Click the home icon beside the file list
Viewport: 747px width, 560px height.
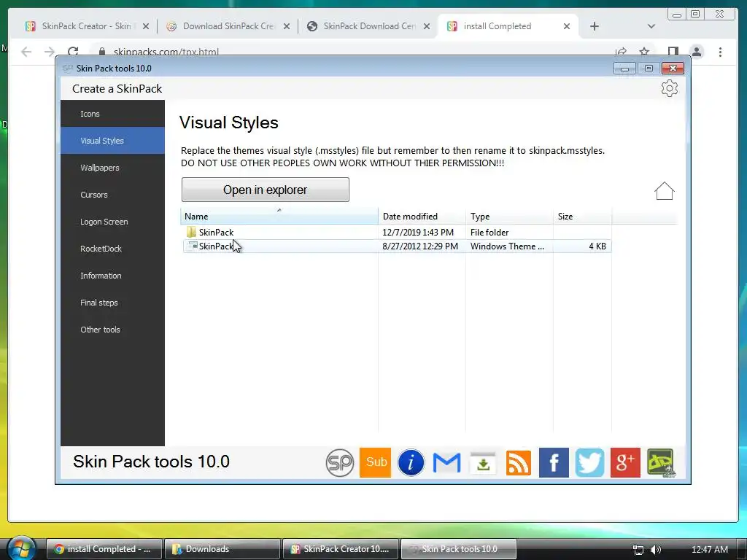(x=664, y=191)
